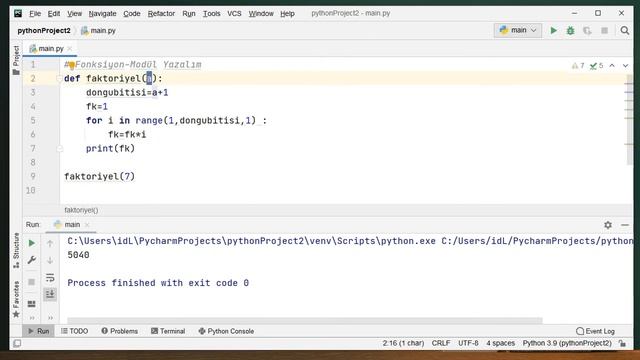Viewport: 640px width, 360px height.
Task: Open the Tools menu
Action: click(x=211, y=13)
